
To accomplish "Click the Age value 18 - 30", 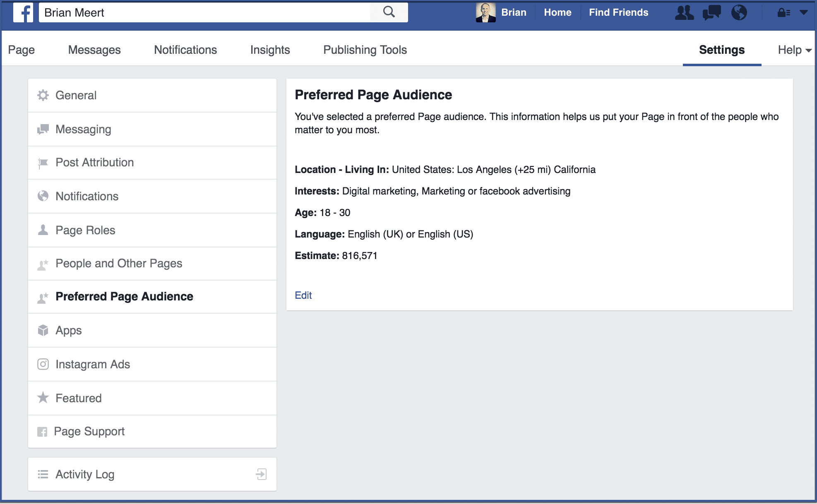I will point(335,213).
